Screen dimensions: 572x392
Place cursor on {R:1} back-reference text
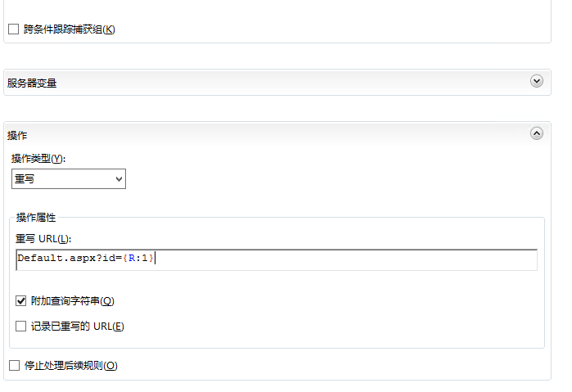138,258
